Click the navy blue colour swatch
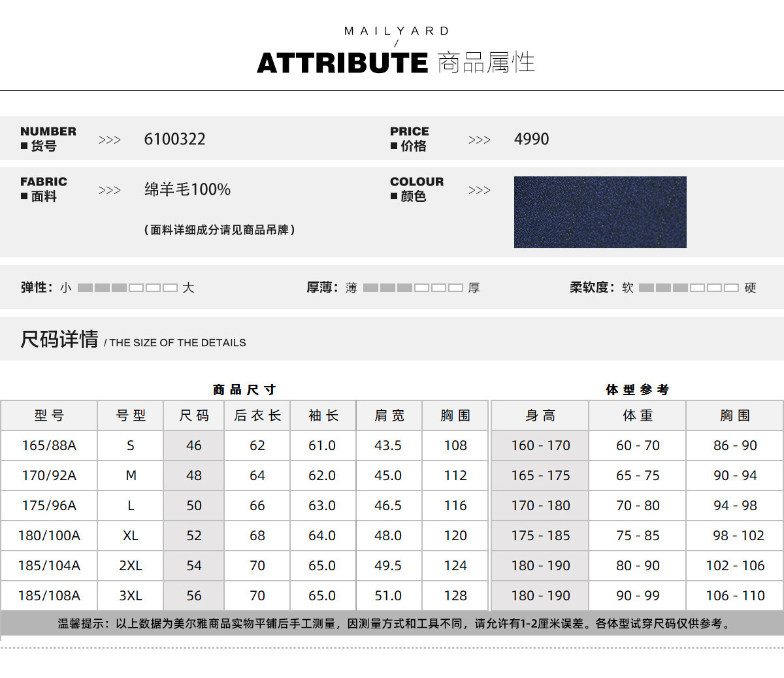This screenshot has height=678, width=784. (x=600, y=212)
